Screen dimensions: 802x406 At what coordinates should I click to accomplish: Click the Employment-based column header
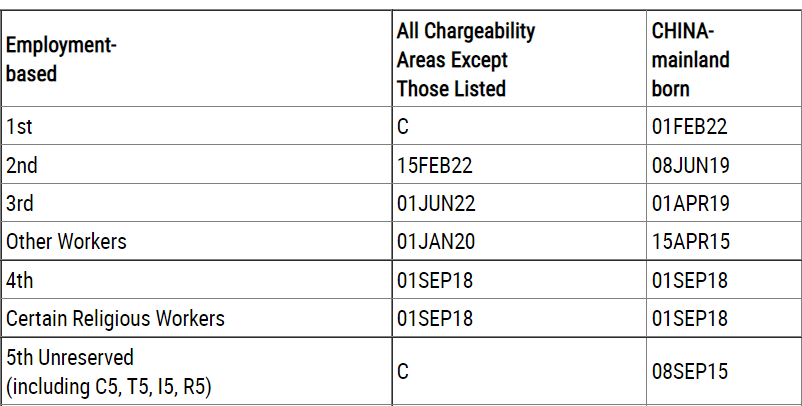[x=58, y=60]
